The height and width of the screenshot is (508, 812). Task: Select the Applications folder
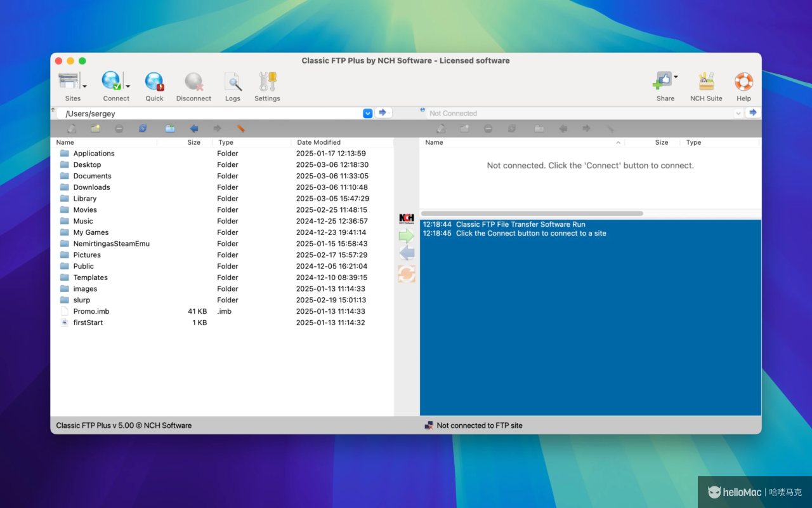click(x=222, y=153)
